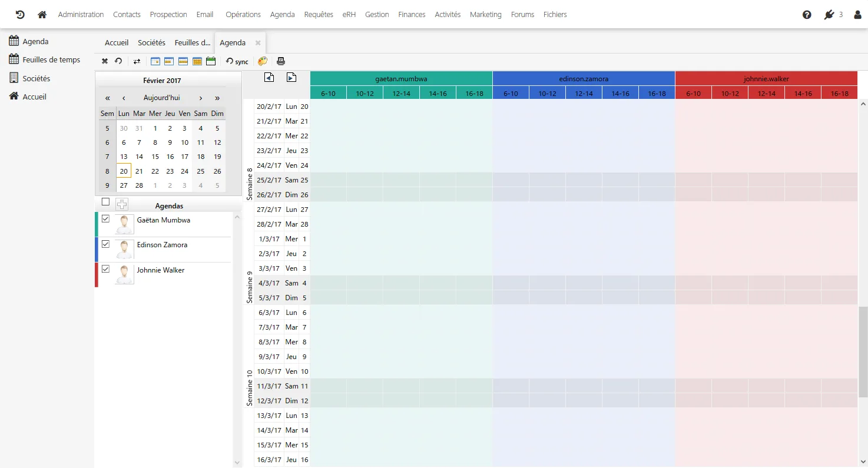Toggle the select-all Agendas checkbox

[x=105, y=202]
